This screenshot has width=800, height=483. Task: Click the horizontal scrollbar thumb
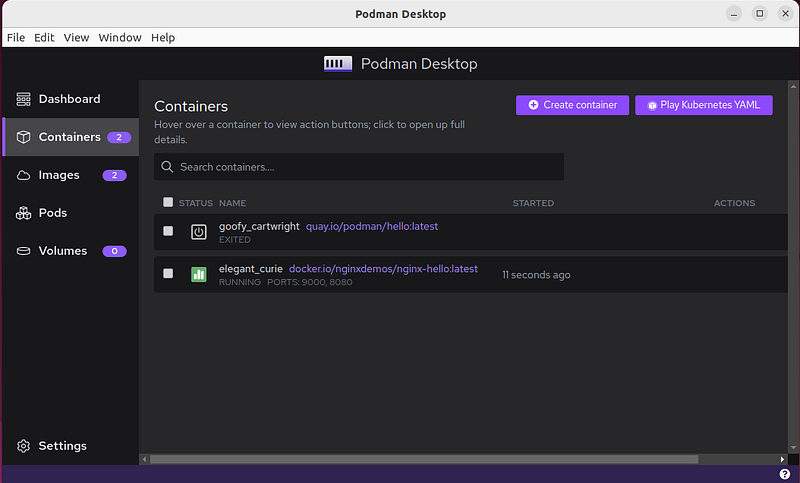[423, 460]
